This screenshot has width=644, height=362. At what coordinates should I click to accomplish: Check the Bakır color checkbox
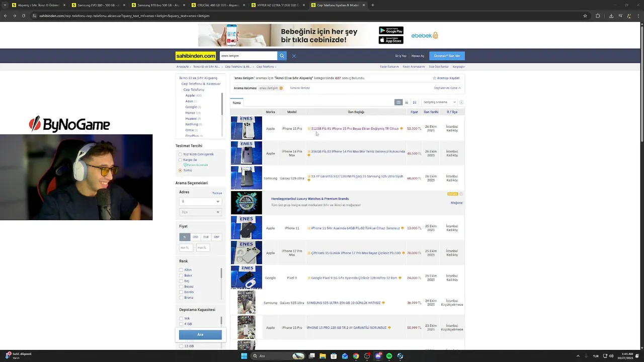pyautogui.click(x=181, y=276)
